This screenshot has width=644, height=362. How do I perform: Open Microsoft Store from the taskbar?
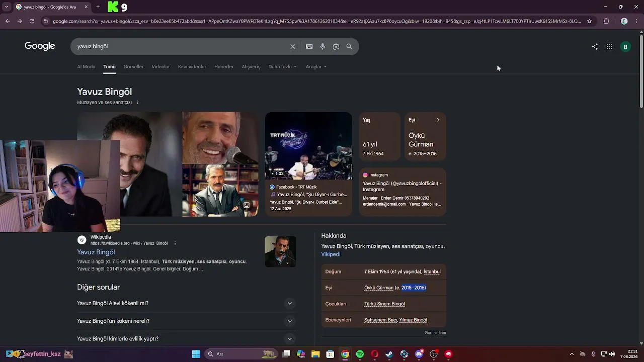pyautogui.click(x=330, y=354)
